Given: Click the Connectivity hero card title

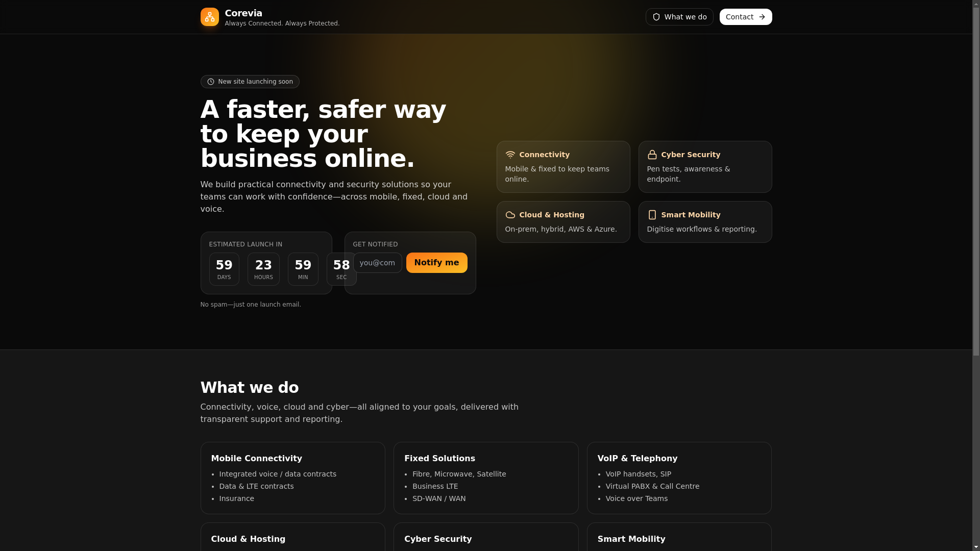Looking at the screenshot, I should click(544, 155).
